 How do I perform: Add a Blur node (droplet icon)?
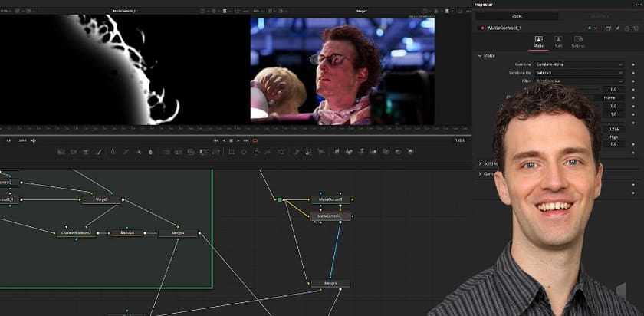pos(150,152)
